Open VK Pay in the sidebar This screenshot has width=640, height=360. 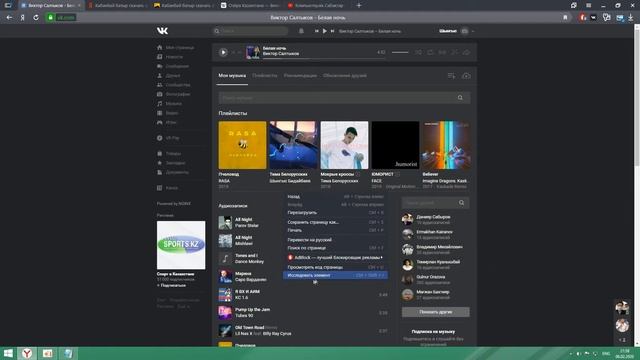click(168, 138)
